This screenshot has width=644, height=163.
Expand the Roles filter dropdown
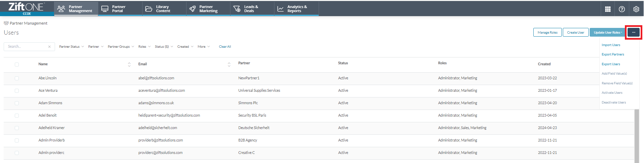point(145,47)
